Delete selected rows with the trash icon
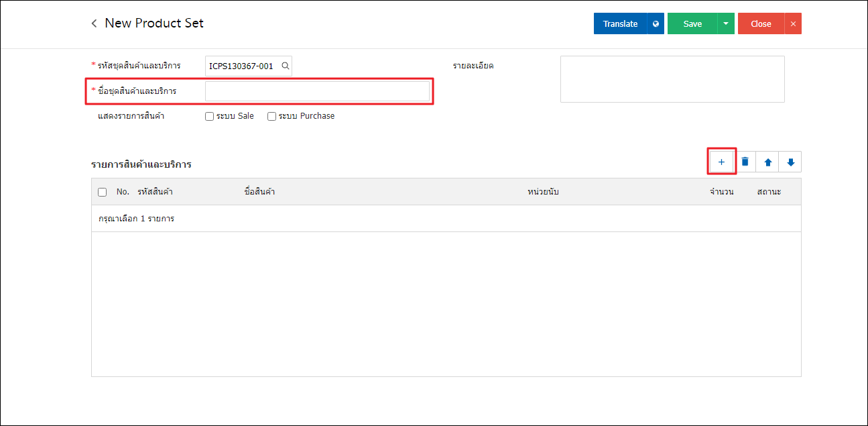This screenshot has width=868, height=426. [x=745, y=162]
